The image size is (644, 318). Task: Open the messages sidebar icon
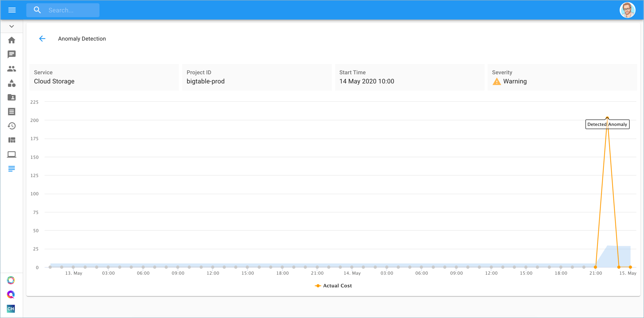pyautogui.click(x=12, y=54)
